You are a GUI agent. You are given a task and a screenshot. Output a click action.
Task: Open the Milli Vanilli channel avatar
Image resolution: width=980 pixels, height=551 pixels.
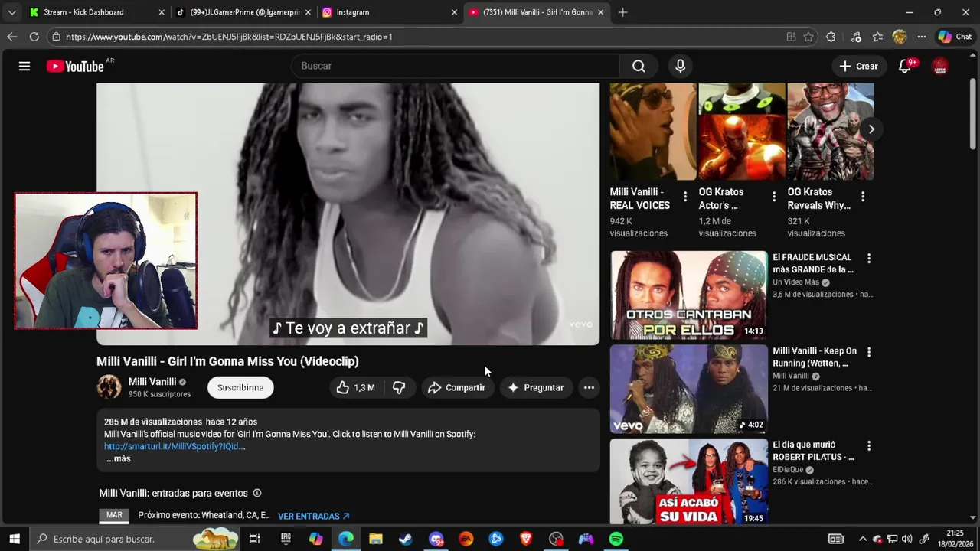click(x=109, y=387)
